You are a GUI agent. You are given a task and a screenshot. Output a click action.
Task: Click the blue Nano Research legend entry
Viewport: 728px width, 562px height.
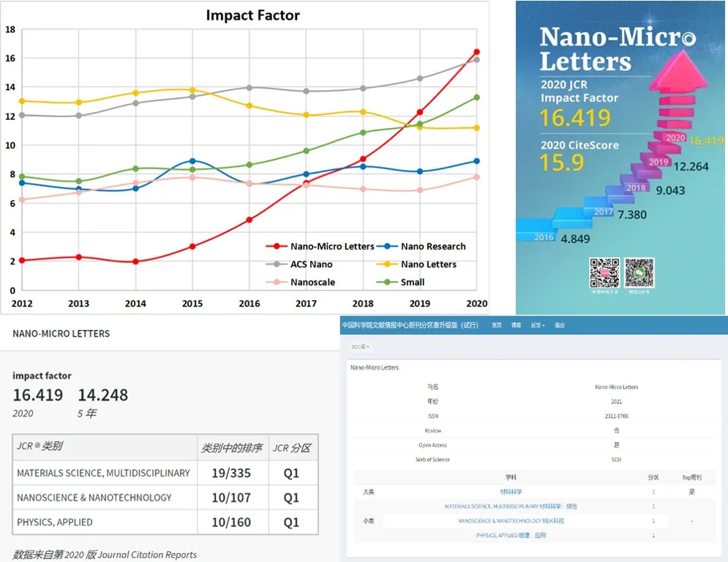(x=421, y=246)
